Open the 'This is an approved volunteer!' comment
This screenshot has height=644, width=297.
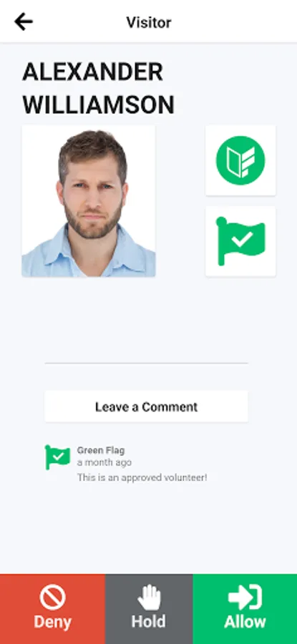(142, 478)
